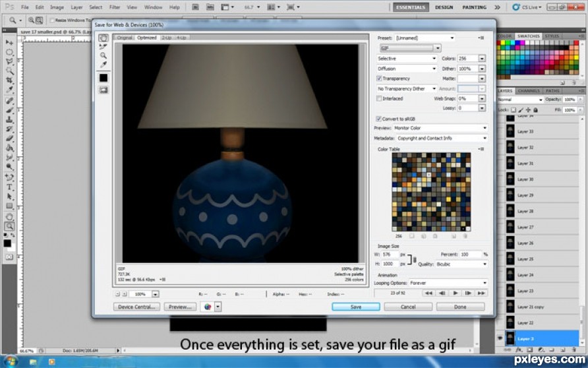Select the Horizontal Type tool
The height and width of the screenshot is (368, 588).
[x=9, y=187]
